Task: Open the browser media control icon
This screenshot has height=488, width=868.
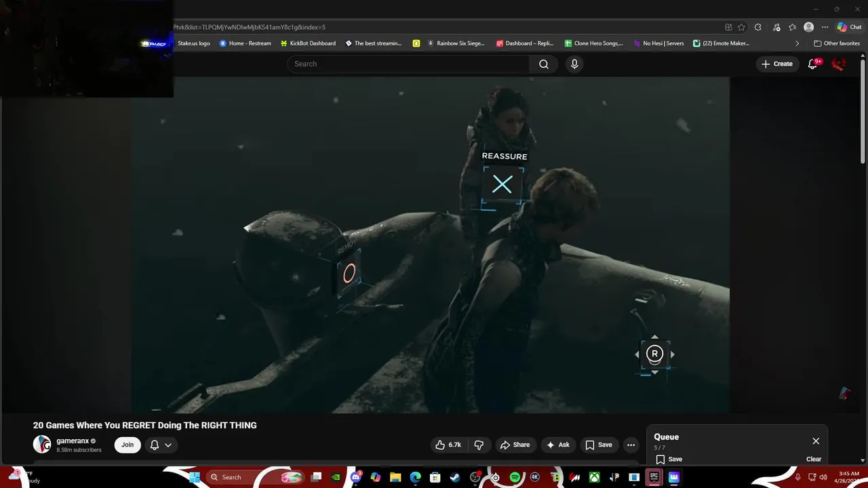Action: pyautogui.click(x=776, y=27)
